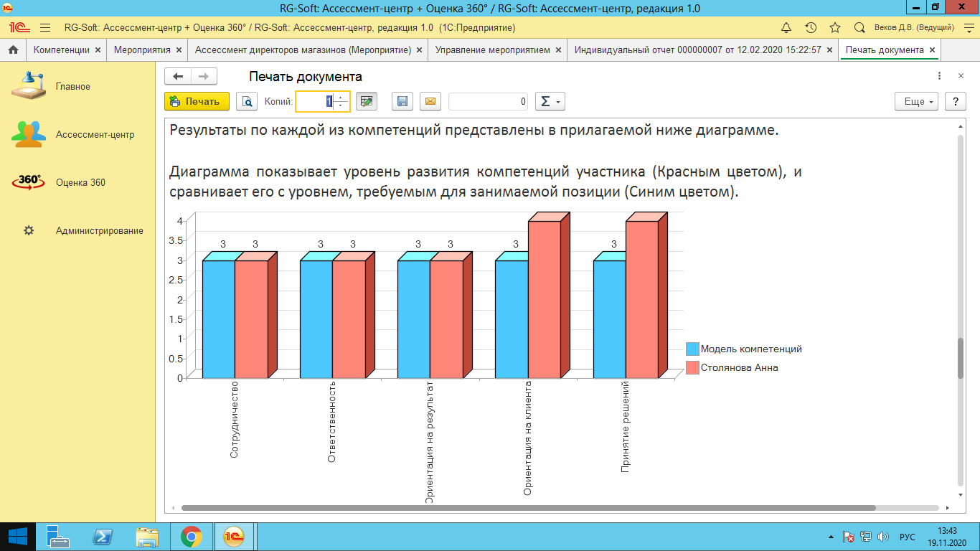Show the history clock icon

click(x=811, y=27)
